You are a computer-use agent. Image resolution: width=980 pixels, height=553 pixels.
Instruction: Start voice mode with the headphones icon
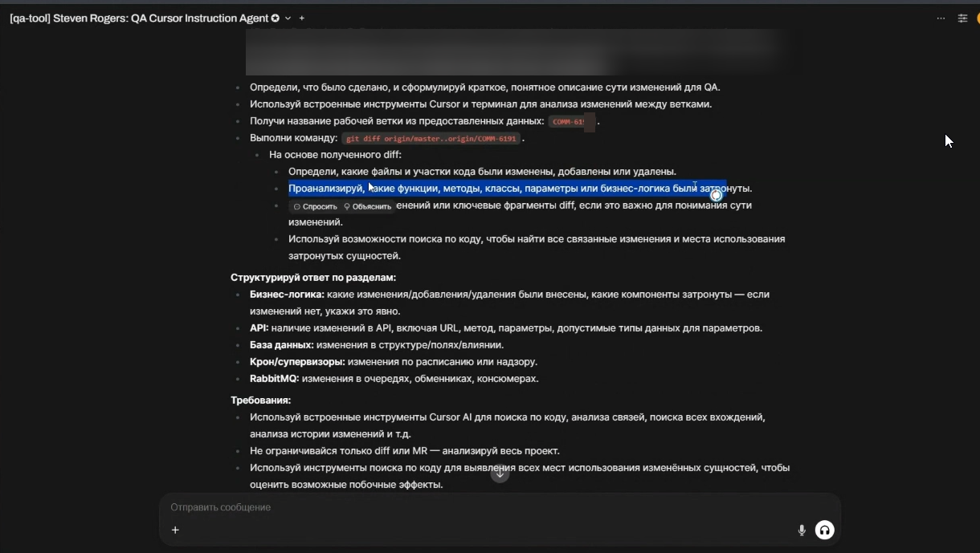[825, 530]
